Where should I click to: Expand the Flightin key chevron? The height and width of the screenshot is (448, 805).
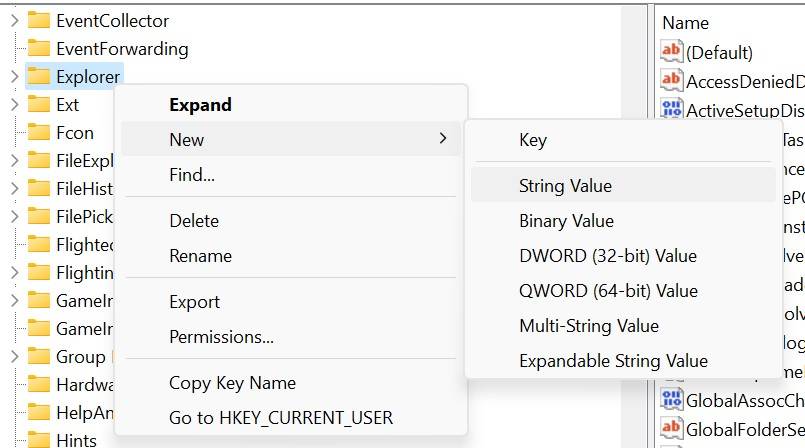click(14, 272)
